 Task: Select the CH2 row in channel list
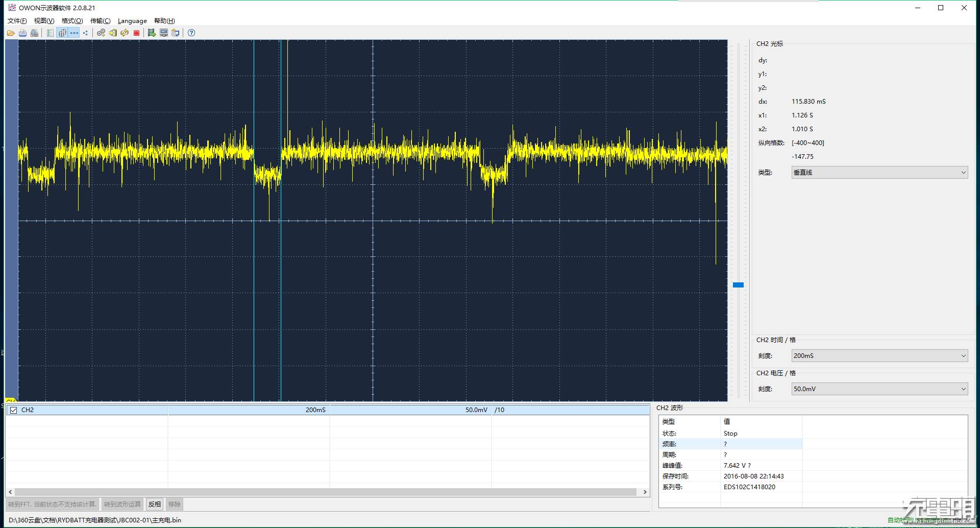(x=327, y=410)
